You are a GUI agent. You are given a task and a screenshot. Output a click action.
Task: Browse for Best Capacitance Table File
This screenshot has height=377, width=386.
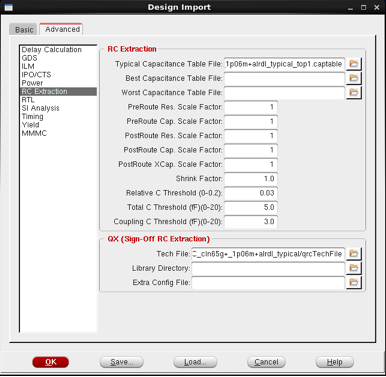click(354, 78)
